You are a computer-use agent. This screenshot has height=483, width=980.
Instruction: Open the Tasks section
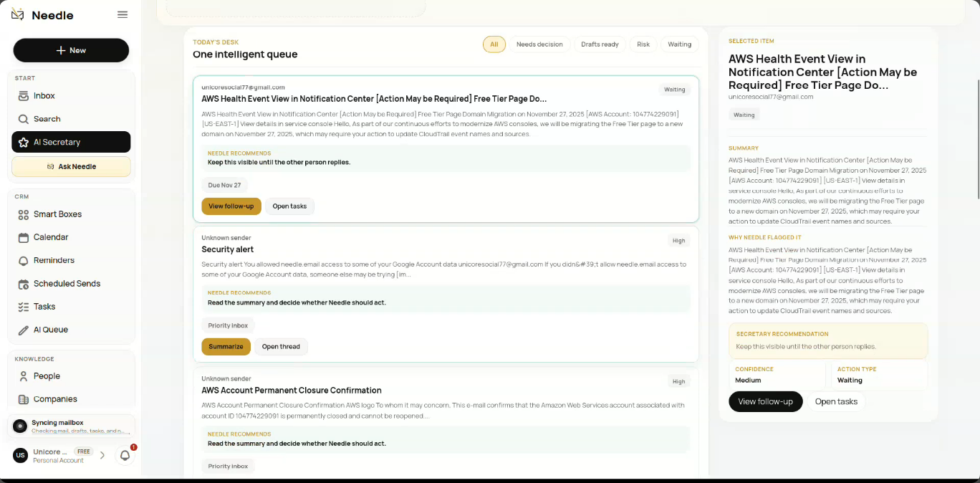pos(71,307)
